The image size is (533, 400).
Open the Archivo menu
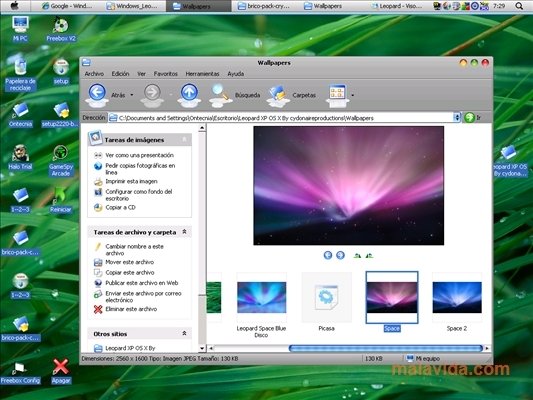[94, 74]
